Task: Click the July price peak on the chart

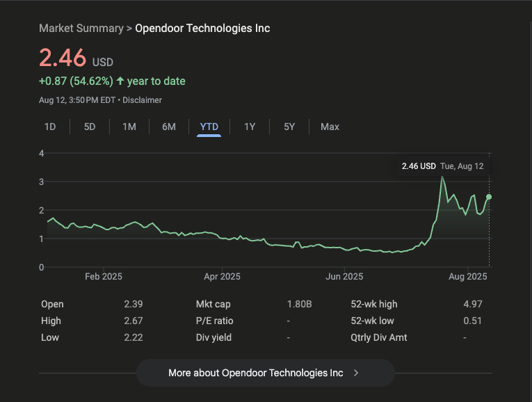Action: 442,177
